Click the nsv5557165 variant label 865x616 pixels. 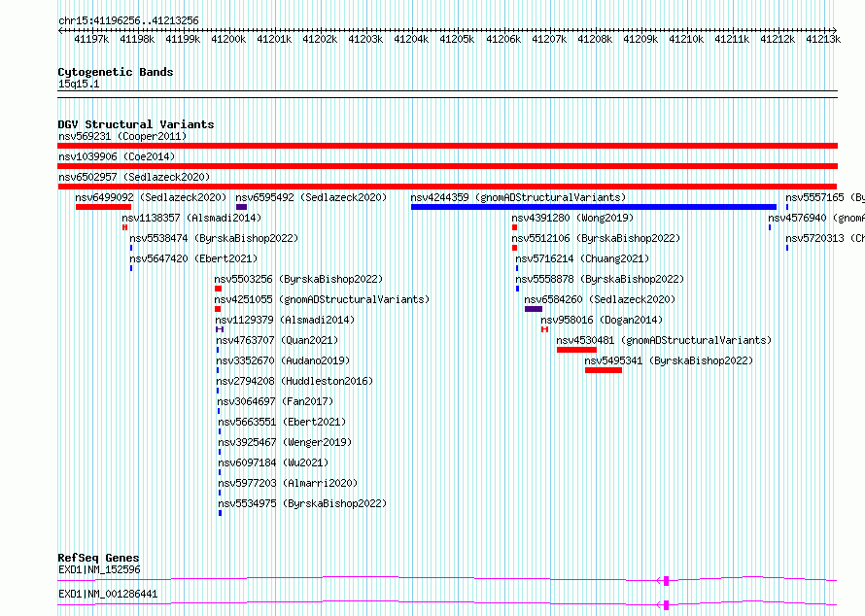[825, 197]
